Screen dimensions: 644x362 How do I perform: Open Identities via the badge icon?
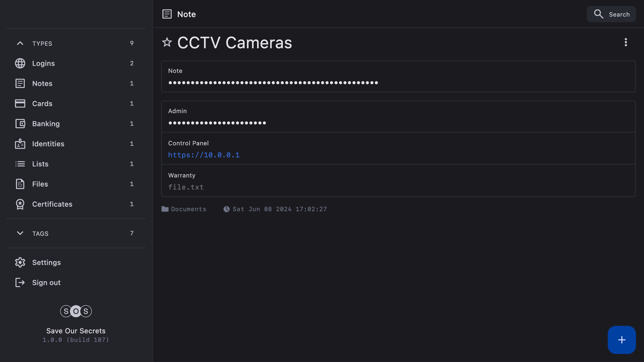point(20,144)
